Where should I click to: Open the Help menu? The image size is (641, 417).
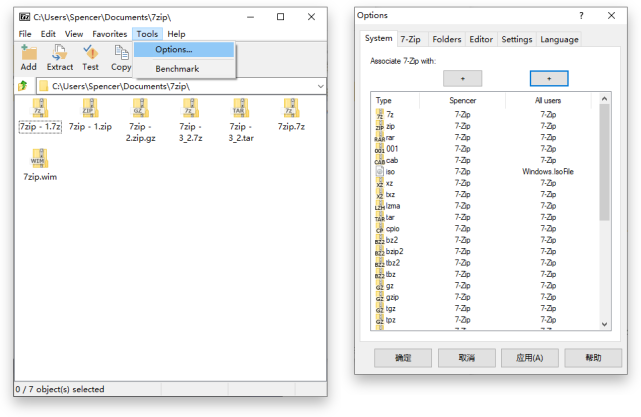176,34
